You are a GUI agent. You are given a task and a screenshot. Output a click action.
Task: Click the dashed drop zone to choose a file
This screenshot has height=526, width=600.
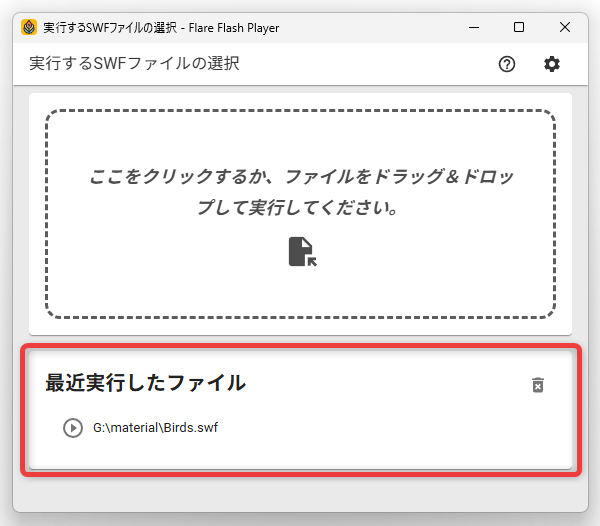[x=300, y=214]
